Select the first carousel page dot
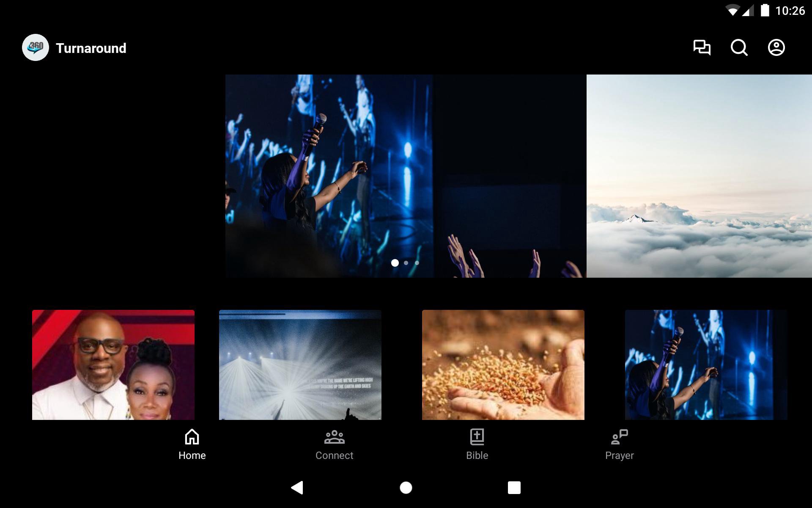The width and height of the screenshot is (812, 508). coord(395,263)
